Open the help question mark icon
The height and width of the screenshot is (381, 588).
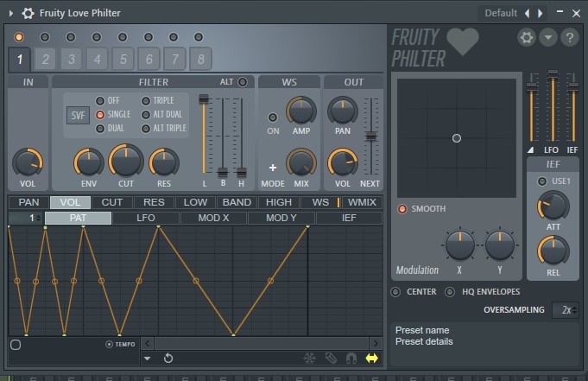[x=570, y=37]
